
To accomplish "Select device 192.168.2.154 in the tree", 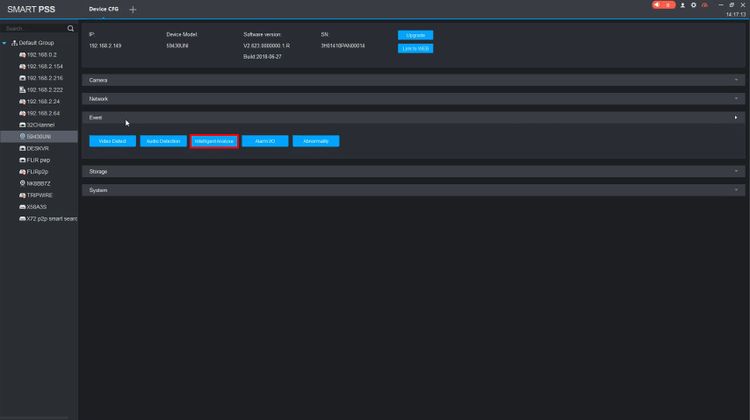I will [45, 66].
